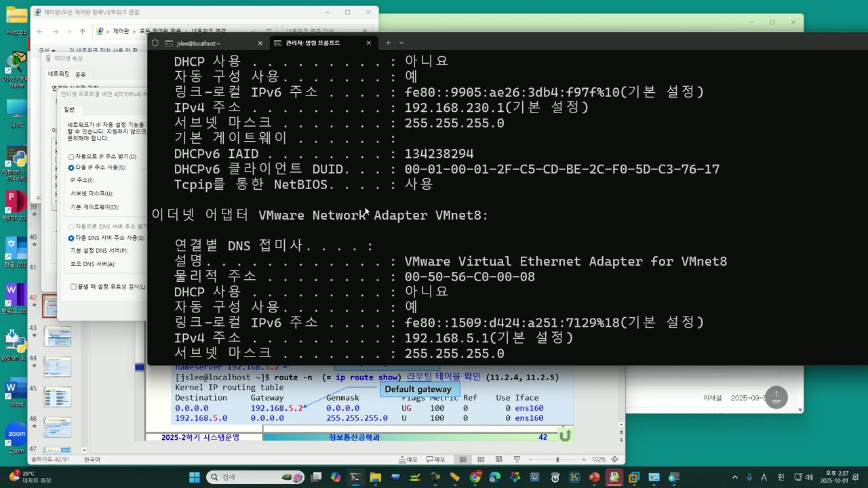Launch the Cisco Packet Tracer desktop shortcut
The height and width of the screenshot is (488, 868).
pos(16,70)
